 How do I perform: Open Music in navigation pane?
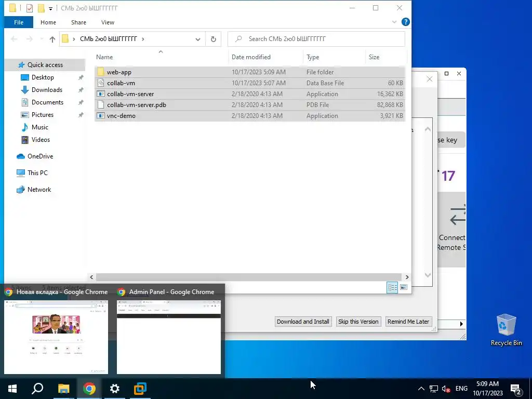click(39, 127)
